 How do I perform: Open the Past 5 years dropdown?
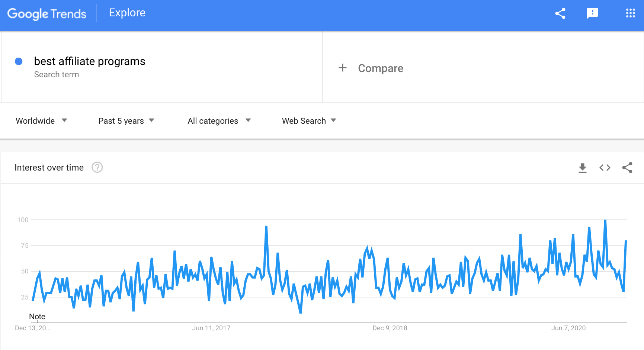[126, 121]
